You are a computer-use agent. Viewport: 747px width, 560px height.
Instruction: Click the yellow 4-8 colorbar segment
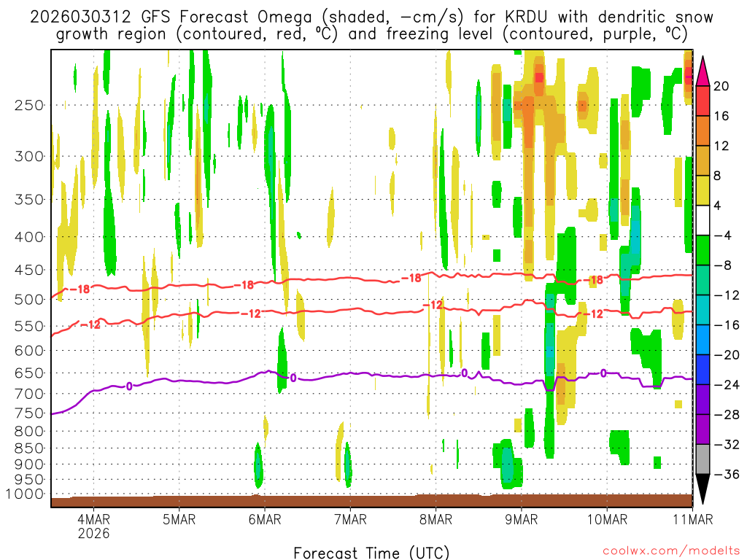[x=703, y=190]
